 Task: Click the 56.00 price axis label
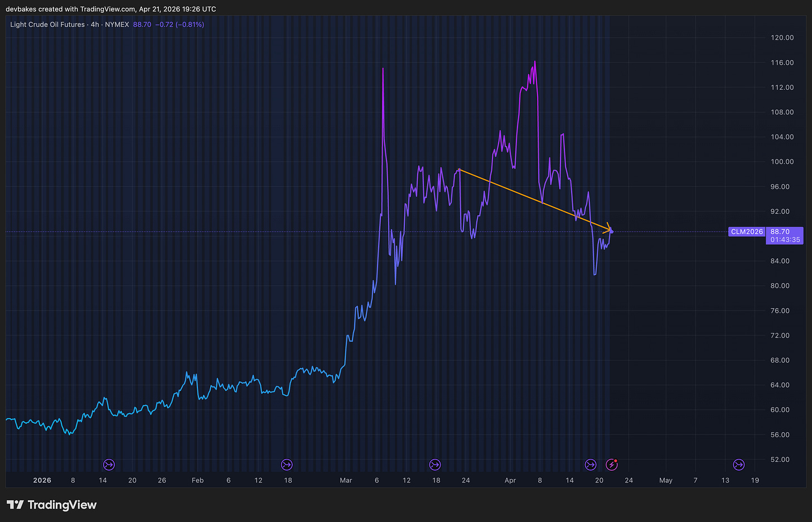tap(780, 434)
